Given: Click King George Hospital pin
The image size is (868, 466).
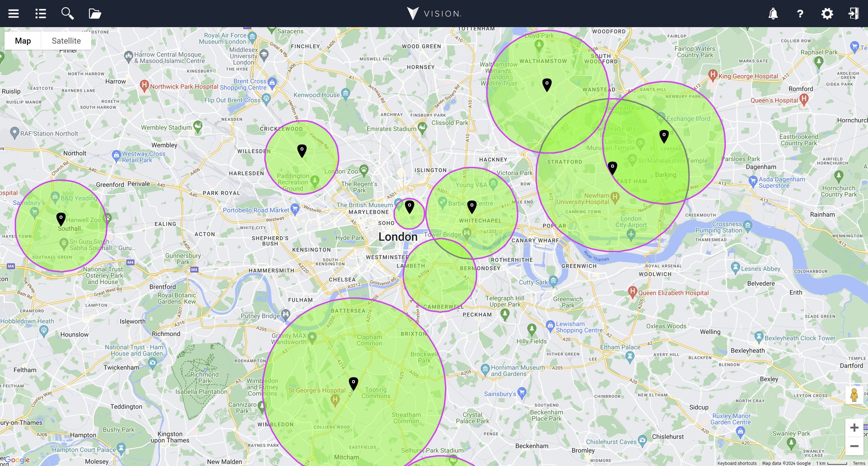Looking at the screenshot, I should tap(713, 75).
